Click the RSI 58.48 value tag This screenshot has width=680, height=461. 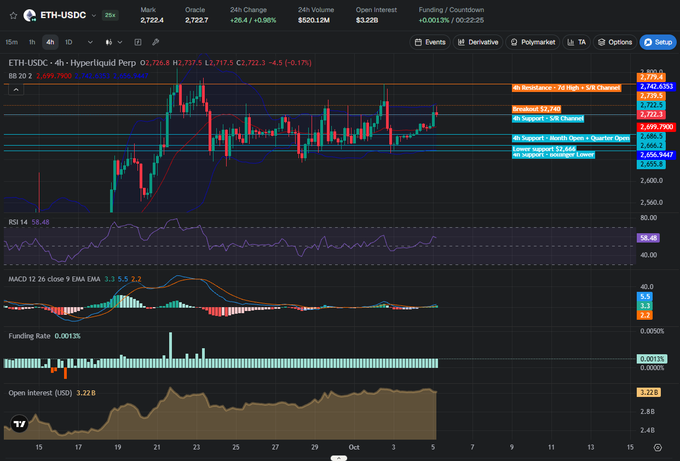[x=648, y=238]
